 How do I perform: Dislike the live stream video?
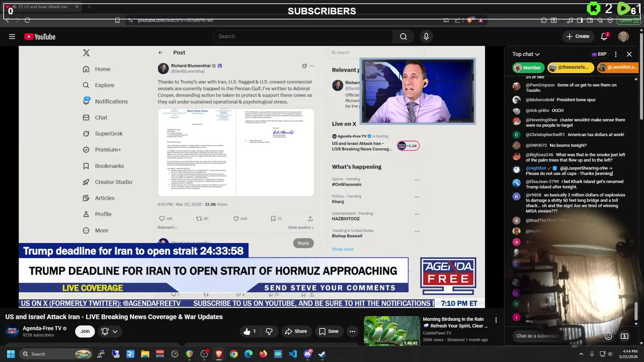tap(269, 331)
